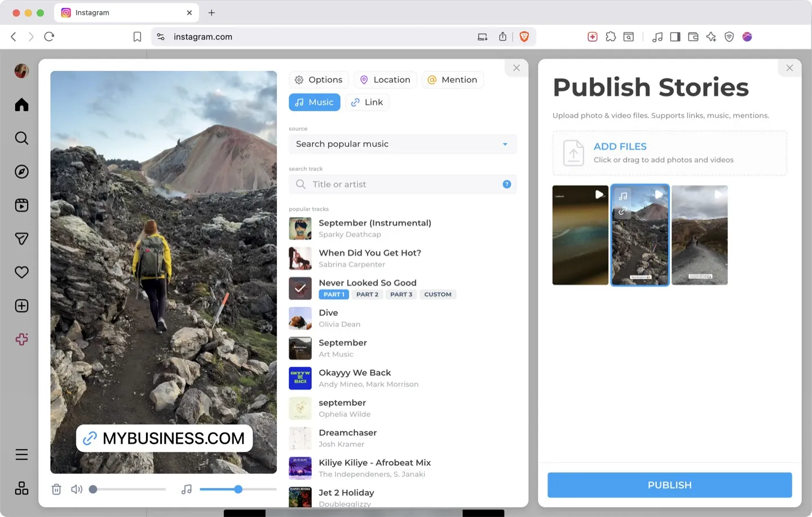
Task: Click the MYBUSINESS.COM link sticker
Action: tap(164, 438)
